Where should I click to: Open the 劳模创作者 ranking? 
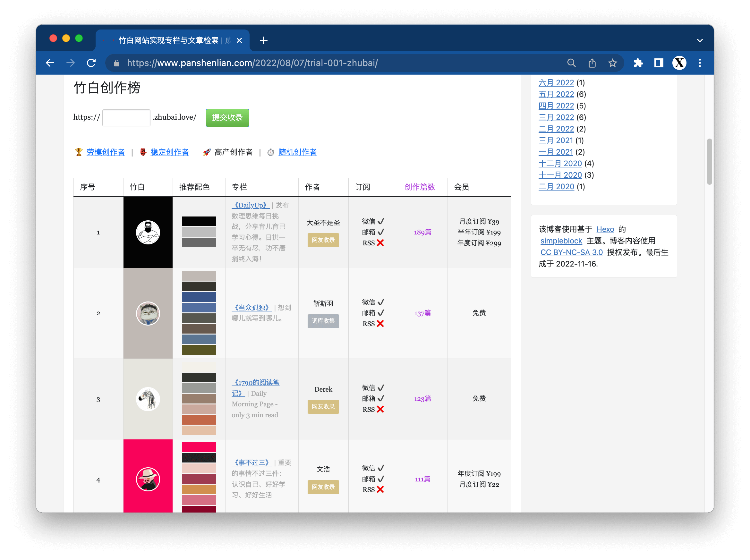point(106,152)
